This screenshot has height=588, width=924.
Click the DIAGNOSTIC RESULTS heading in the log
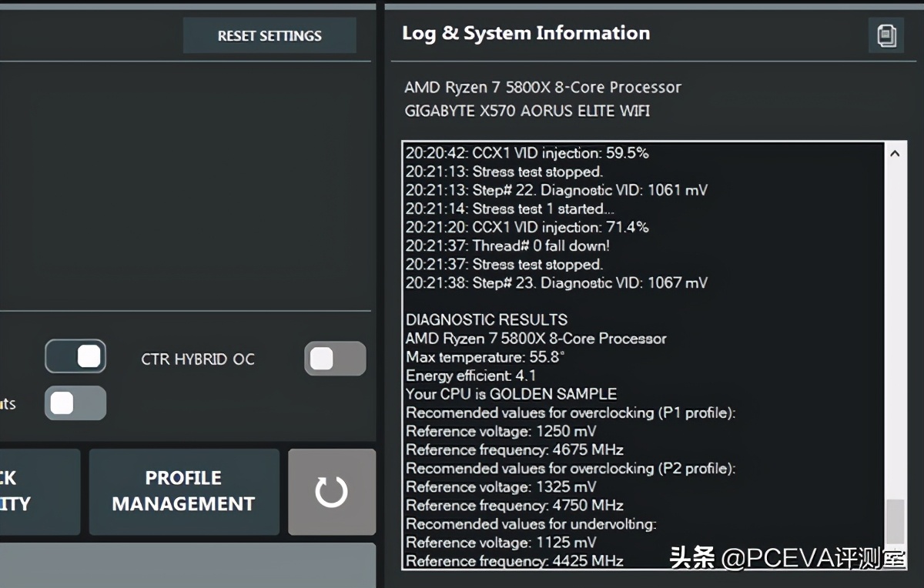[486, 319]
